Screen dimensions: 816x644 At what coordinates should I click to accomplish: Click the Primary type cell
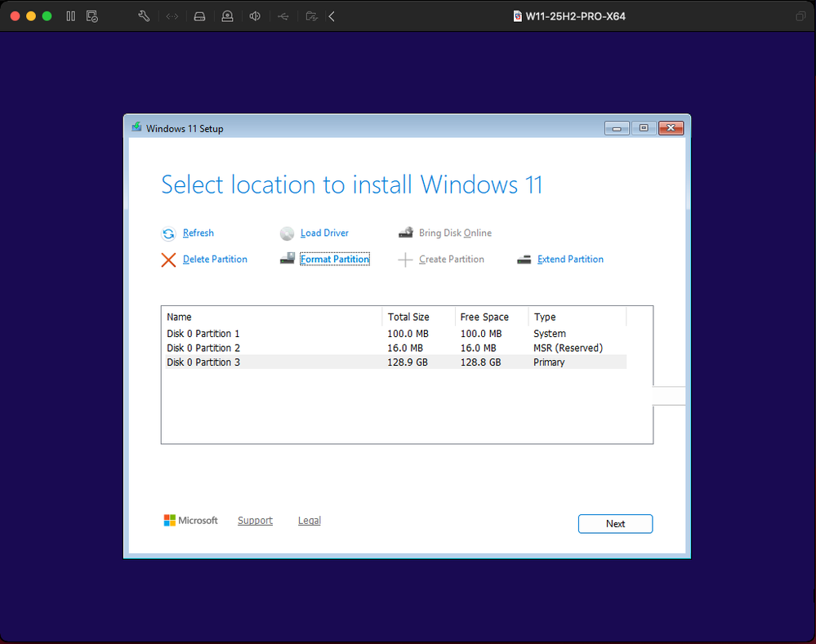(x=549, y=362)
